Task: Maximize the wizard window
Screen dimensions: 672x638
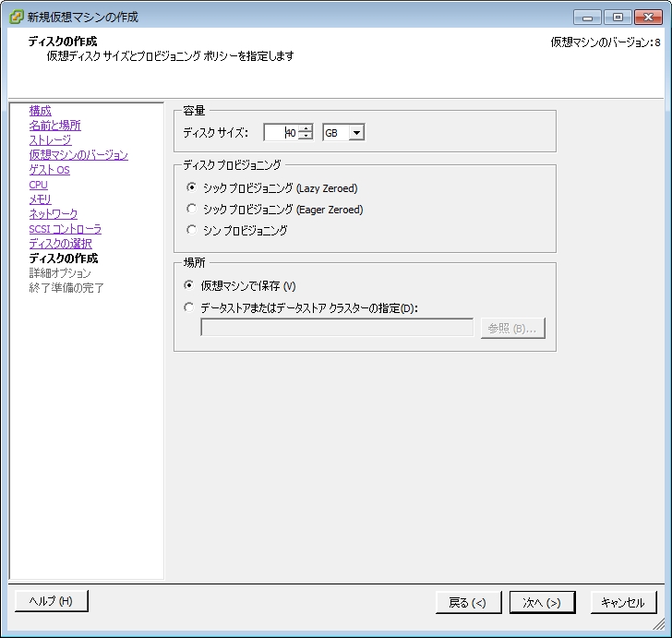Action: (x=618, y=18)
